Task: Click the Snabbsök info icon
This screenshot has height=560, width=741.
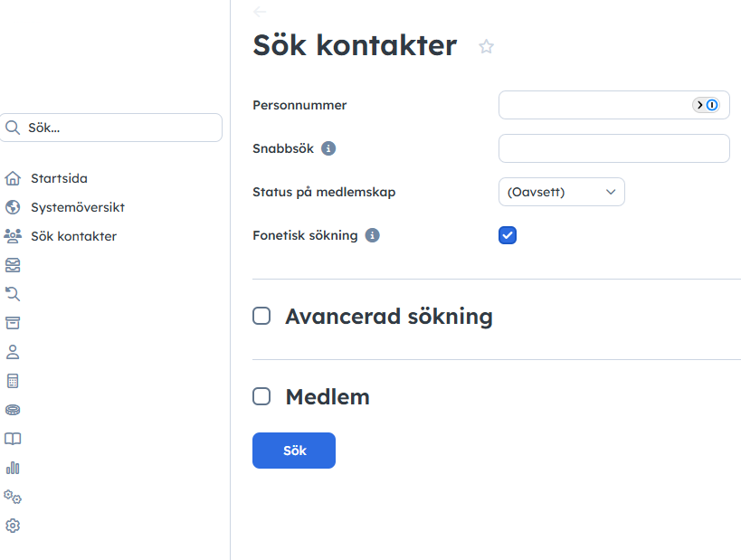Action: click(328, 148)
